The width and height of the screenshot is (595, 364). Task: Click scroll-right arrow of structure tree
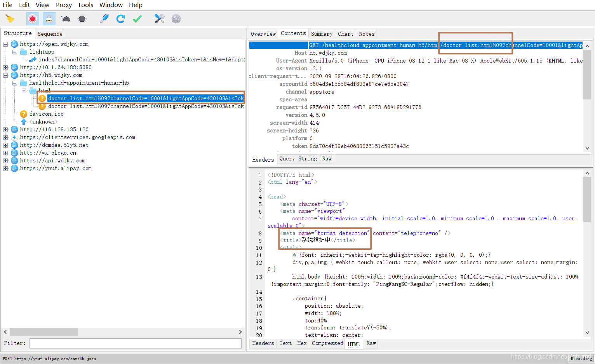click(x=240, y=332)
